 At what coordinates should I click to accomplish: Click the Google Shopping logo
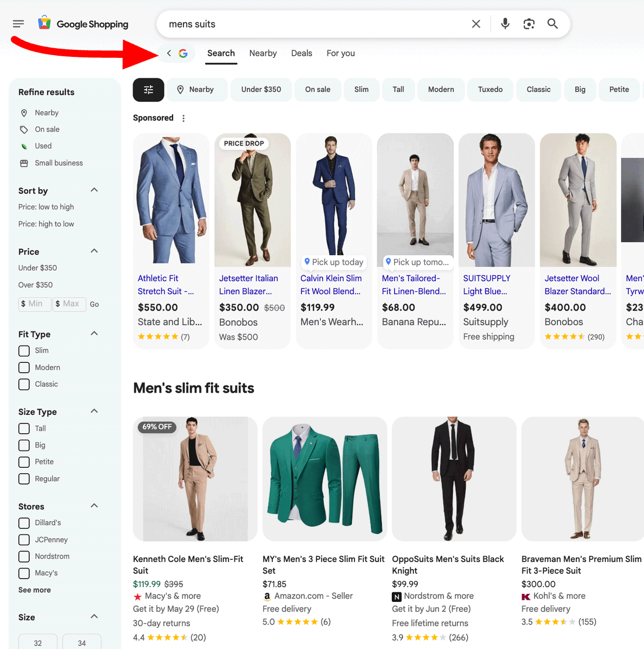tap(83, 24)
